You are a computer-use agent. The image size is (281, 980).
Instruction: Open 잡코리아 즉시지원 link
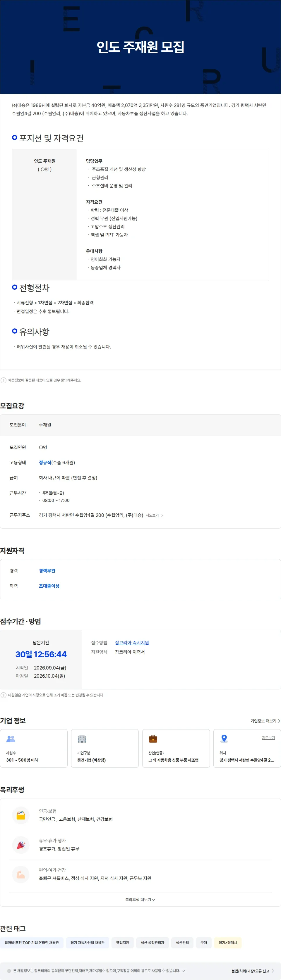tap(132, 643)
